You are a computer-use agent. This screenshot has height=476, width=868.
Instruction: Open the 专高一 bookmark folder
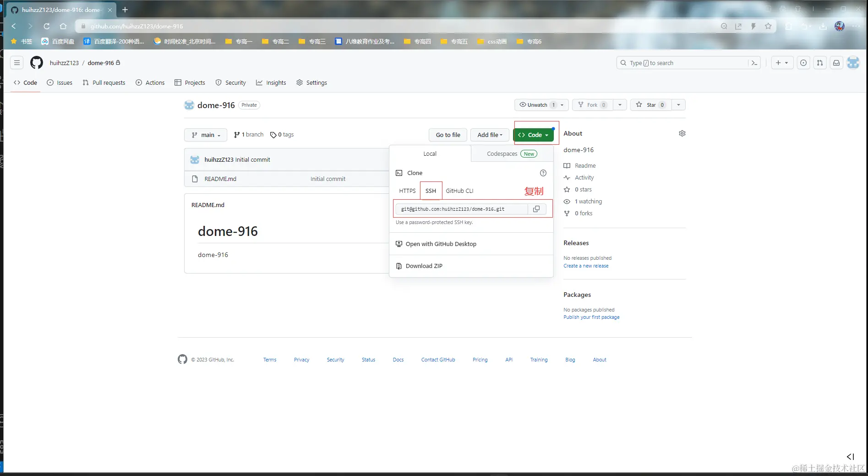point(239,41)
